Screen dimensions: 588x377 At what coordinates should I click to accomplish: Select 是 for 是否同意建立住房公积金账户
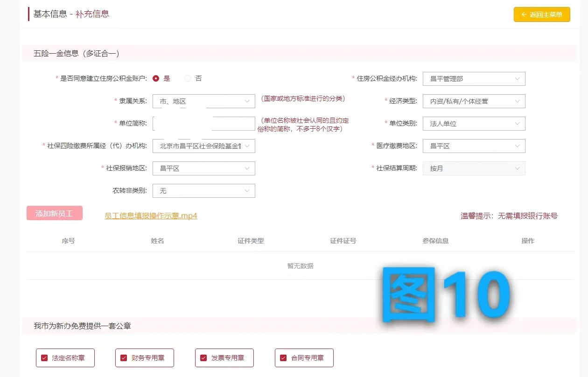pos(156,78)
